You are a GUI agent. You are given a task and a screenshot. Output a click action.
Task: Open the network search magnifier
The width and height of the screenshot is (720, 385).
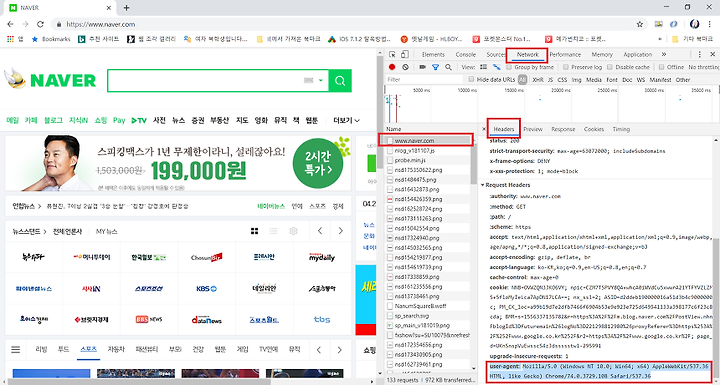coord(448,67)
